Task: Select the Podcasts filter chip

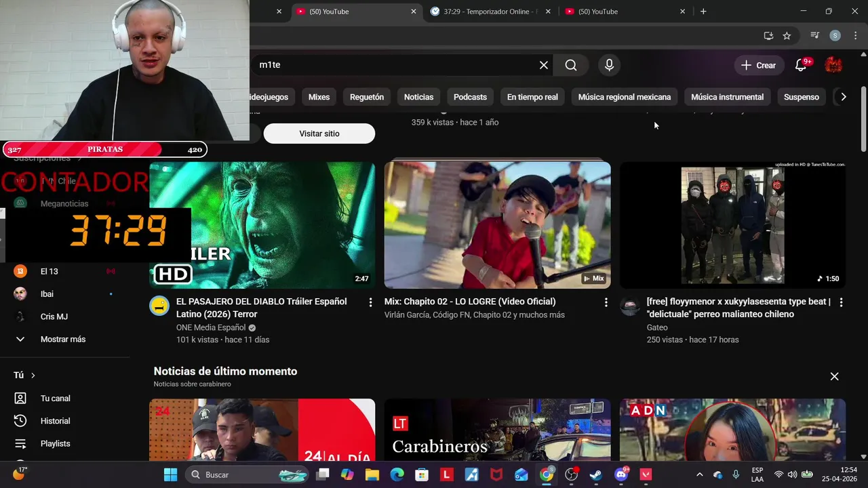Action: (x=470, y=97)
